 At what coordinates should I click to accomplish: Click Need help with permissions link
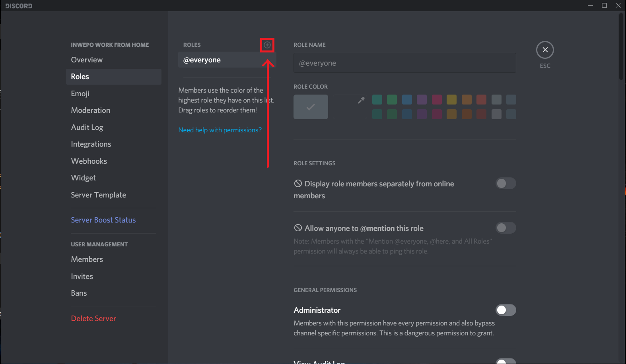point(220,130)
